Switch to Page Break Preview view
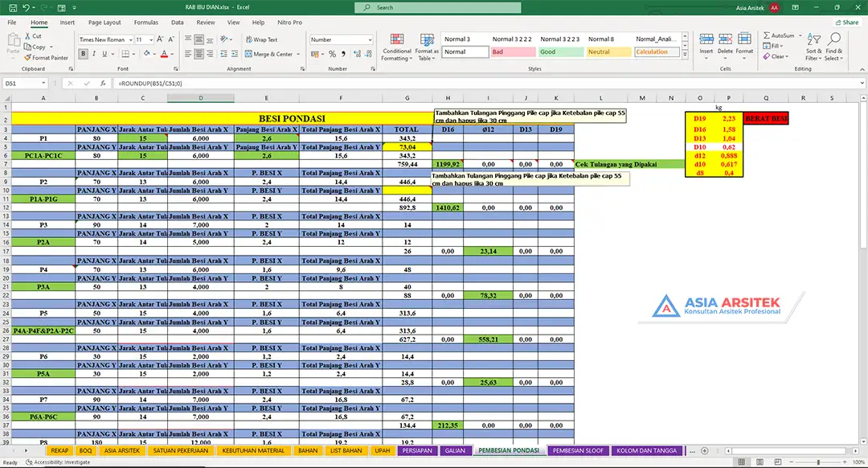 pos(778,462)
